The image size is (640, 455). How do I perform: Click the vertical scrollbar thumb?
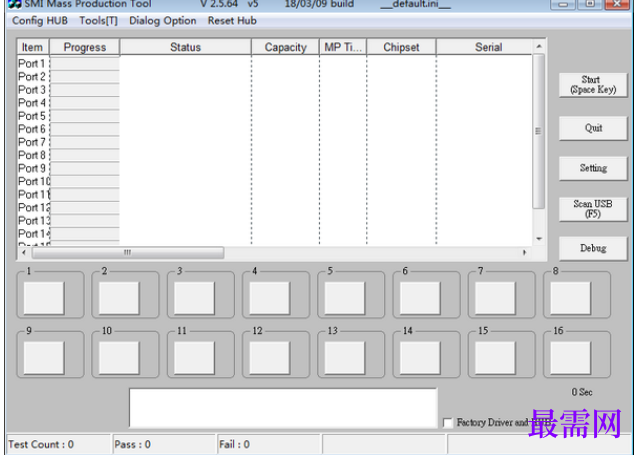pos(539,131)
